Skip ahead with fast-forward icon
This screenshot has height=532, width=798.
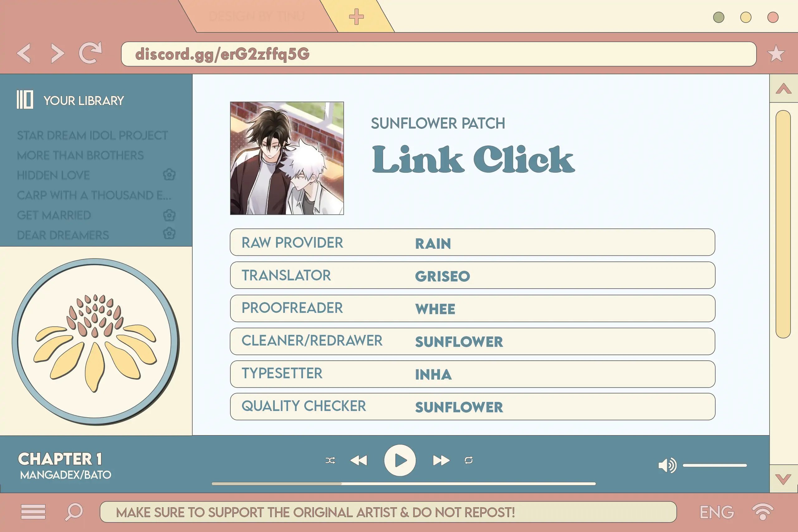click(441, 460)
